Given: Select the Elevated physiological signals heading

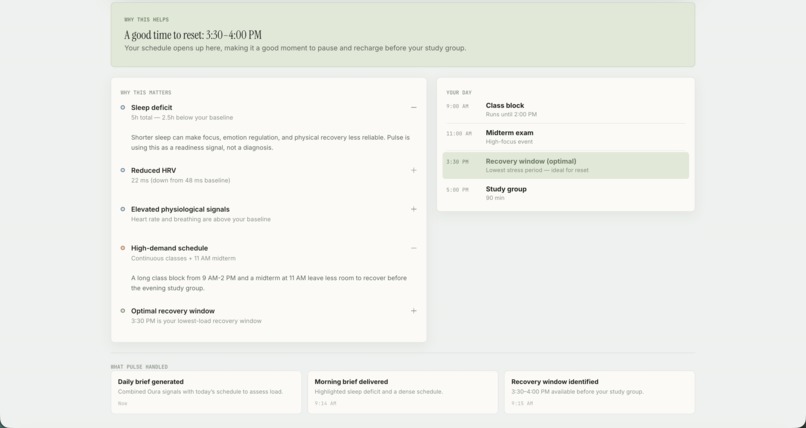Looking at the screenshot, I should pos(180,209).
